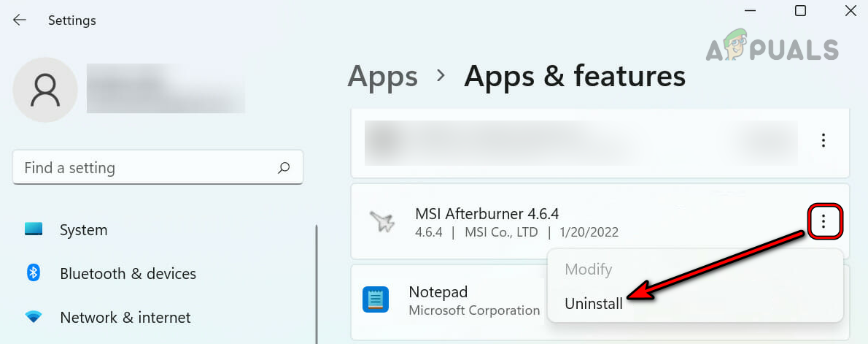
Task: Open three-dot menu for MSI Afterburner
Action: tap(824, 222)
